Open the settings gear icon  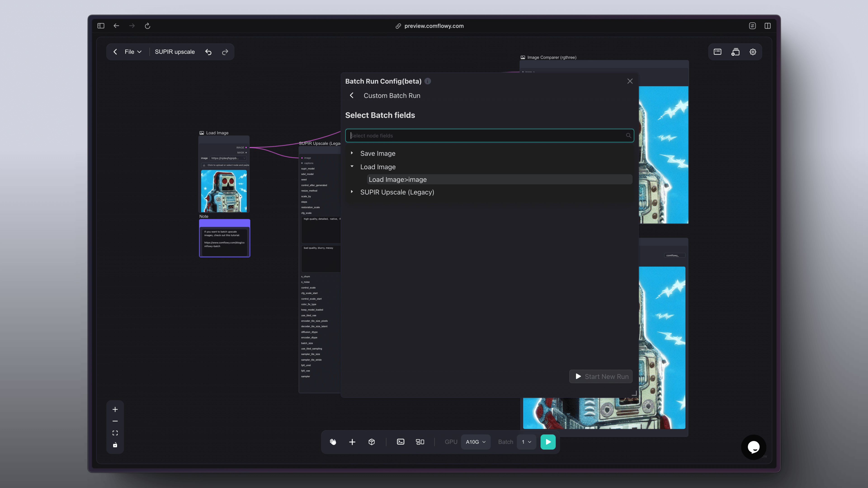tap(753, 52)
